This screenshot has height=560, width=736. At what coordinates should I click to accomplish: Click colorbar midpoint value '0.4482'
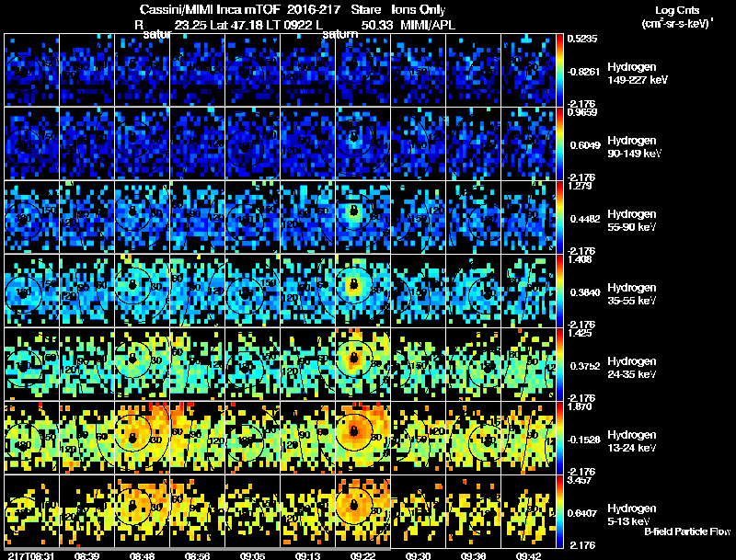point(585,219)
